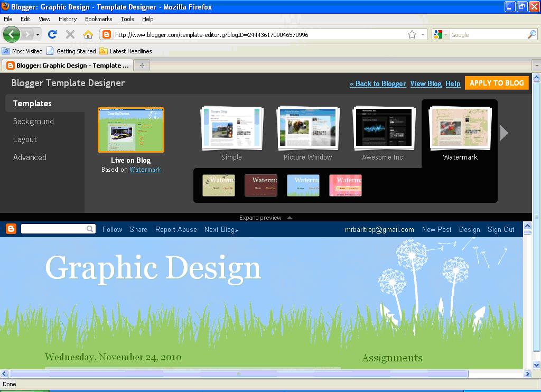The width and height of the screenshot is (541, 392).
Task: Open the Bookmarks menu
Action: tap(98, 19)
